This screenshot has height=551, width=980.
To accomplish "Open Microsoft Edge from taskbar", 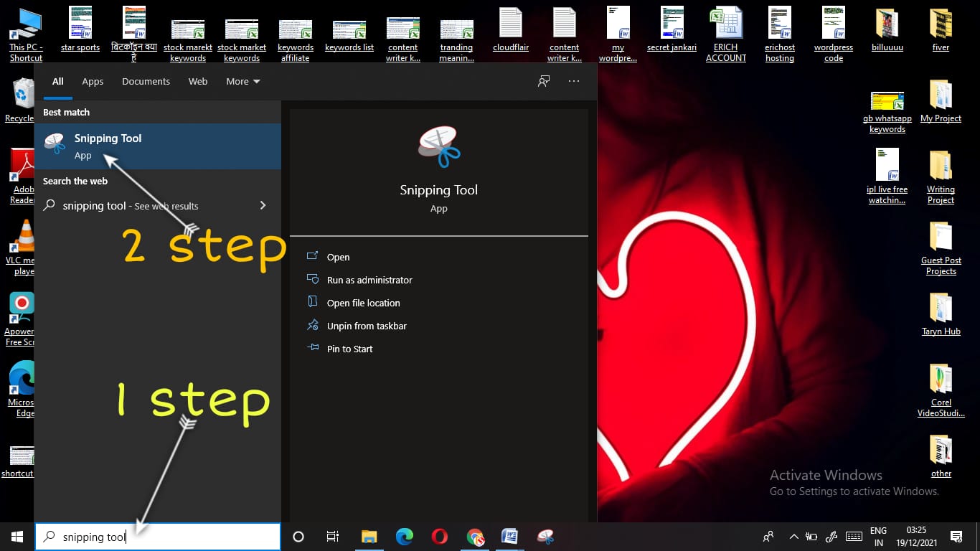I will coord(405,537).
